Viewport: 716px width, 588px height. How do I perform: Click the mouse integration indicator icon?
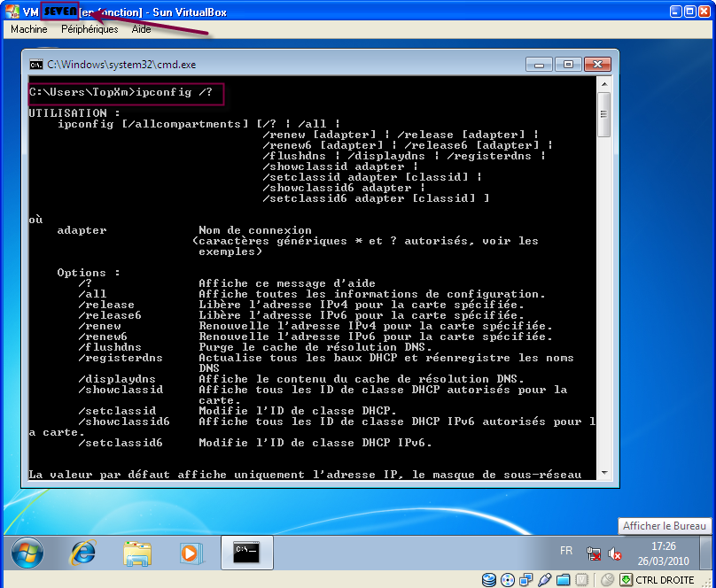[x=607, y=579]
